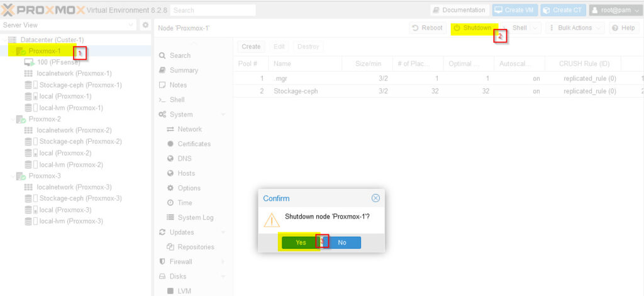
Task: Click in the top Search field
Action: [213, 10]
